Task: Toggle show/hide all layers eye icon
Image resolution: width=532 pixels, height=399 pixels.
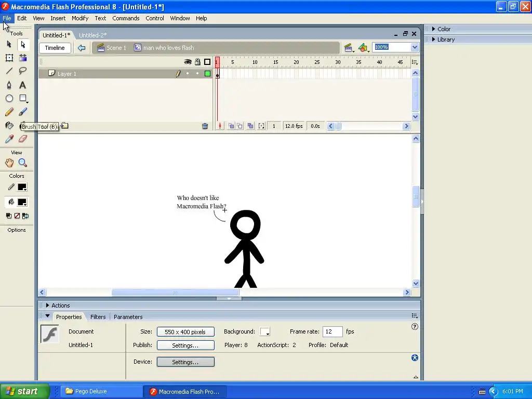Action: click(188, 62)
